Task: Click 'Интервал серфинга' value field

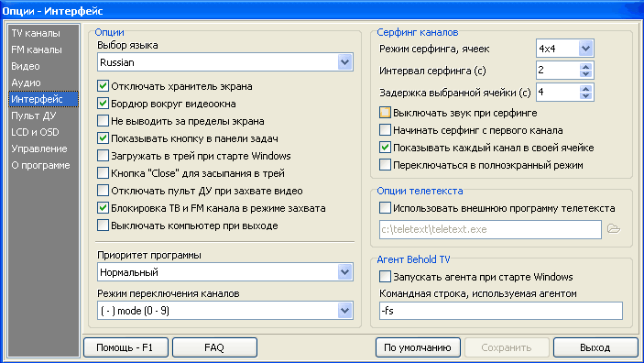Action: click(558, 71)
